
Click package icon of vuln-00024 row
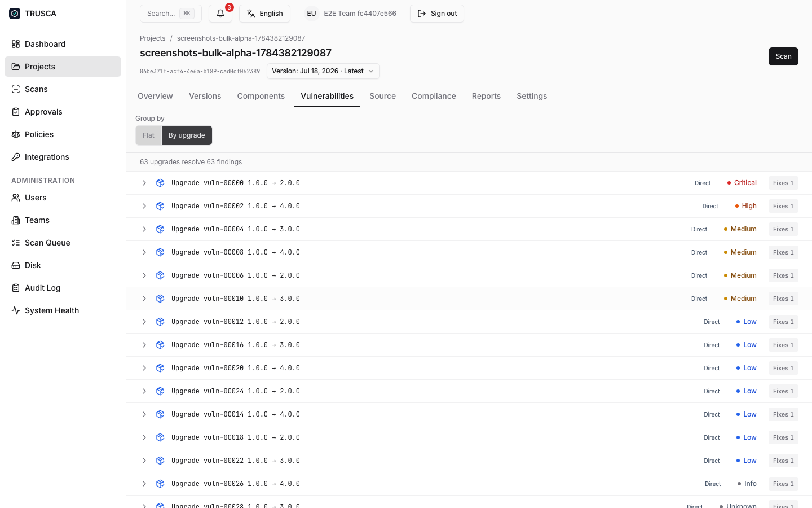pos(160,391)
